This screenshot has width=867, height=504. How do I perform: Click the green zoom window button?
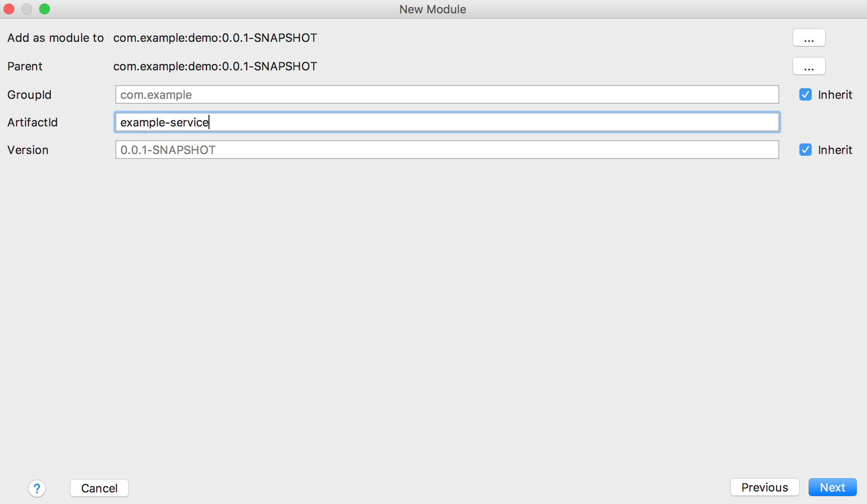45,9
